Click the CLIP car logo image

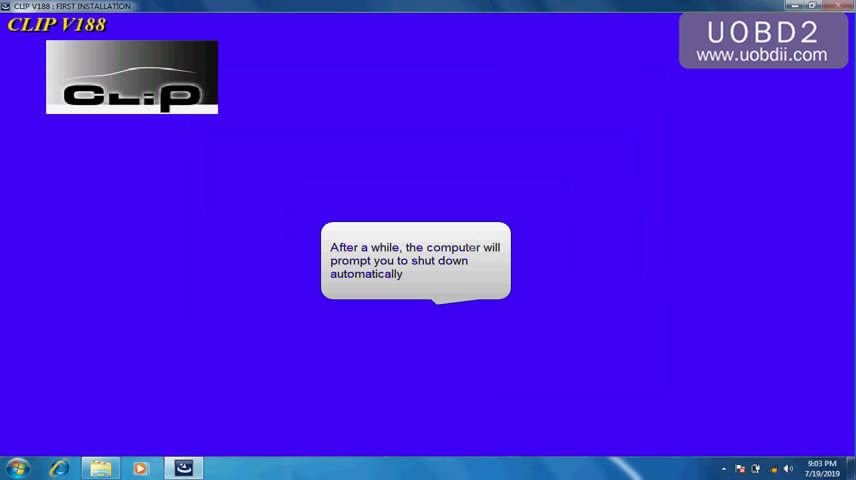click(x=131, y=77)
